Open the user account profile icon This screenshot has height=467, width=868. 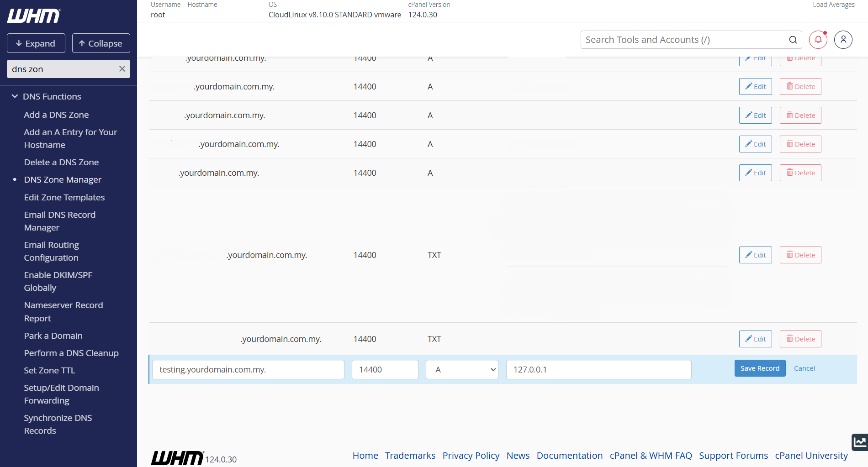coord(843,40)
